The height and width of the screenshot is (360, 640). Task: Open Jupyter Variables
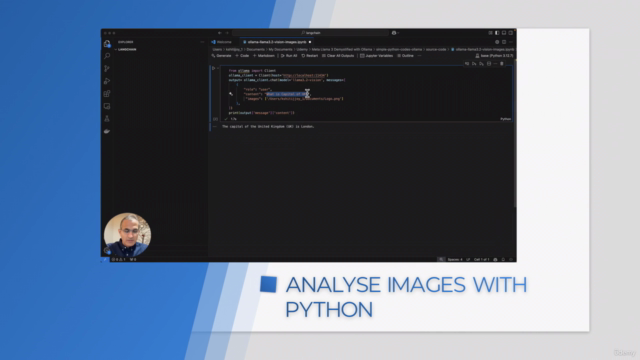(x=376, y=56)
